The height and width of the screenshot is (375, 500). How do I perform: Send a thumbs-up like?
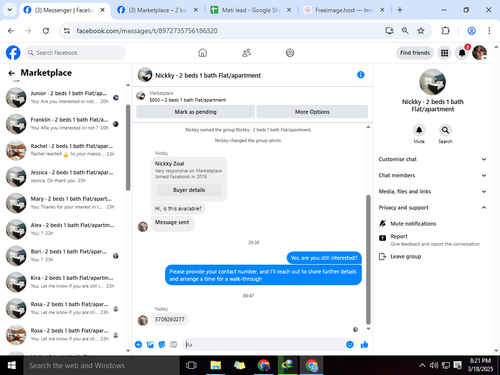pos(364,344)
